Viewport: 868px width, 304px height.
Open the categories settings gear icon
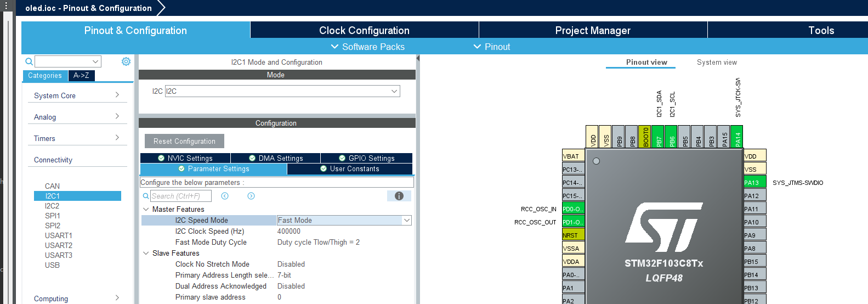(126, 61)
